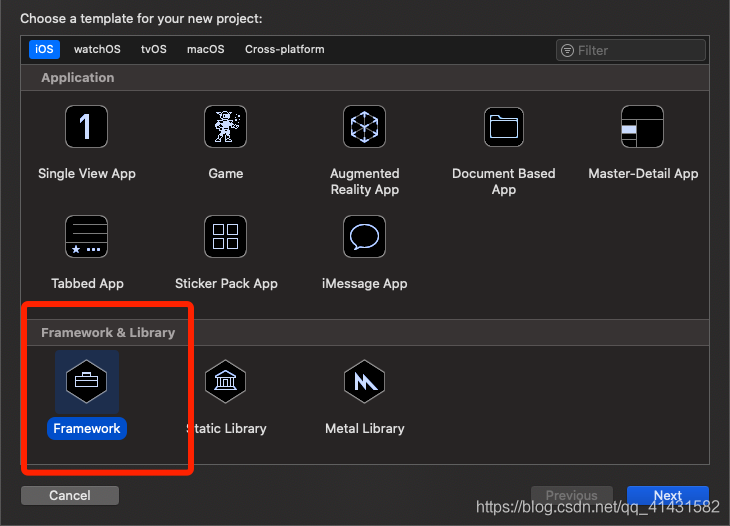
Task: Click the 'Single View App' label
Action: point(87,174)
